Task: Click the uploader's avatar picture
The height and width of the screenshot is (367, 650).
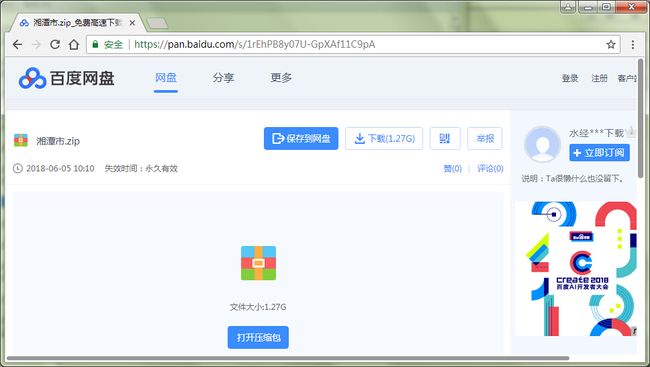Action: point(542,144)
